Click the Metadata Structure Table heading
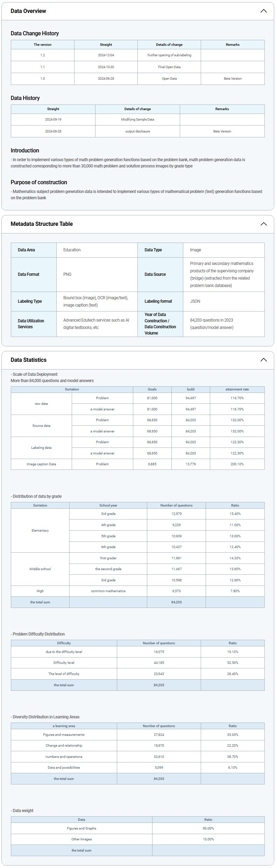277x868 pixels. coord(42,224)
